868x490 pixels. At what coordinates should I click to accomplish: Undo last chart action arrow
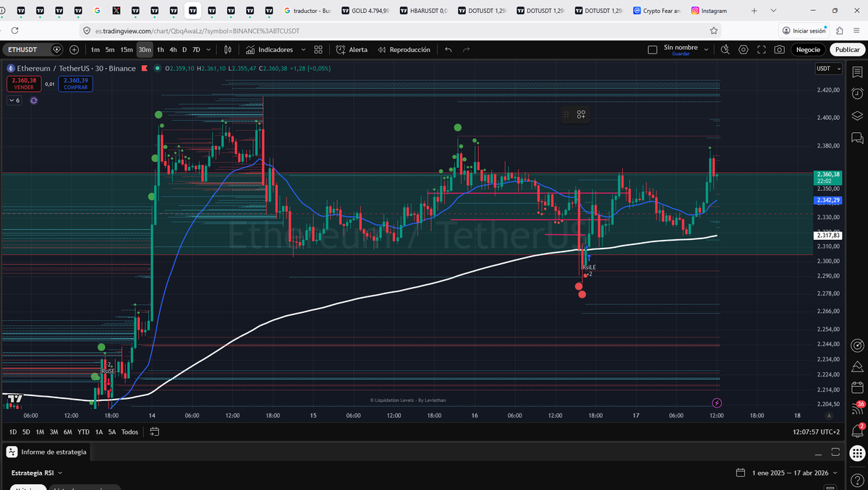[x=448, y=50]
